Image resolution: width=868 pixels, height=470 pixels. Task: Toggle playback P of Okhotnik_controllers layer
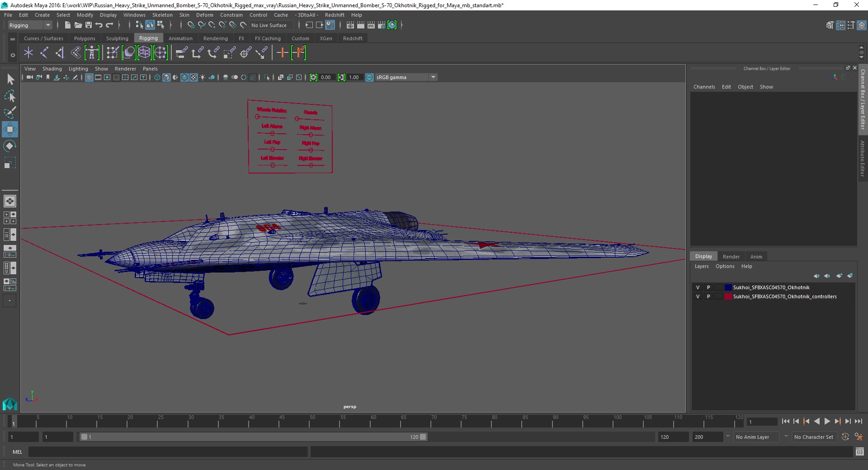708,296
